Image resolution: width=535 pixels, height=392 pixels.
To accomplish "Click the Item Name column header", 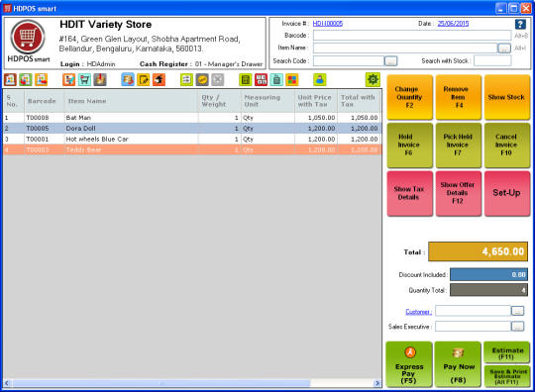I will click(131, 101).
